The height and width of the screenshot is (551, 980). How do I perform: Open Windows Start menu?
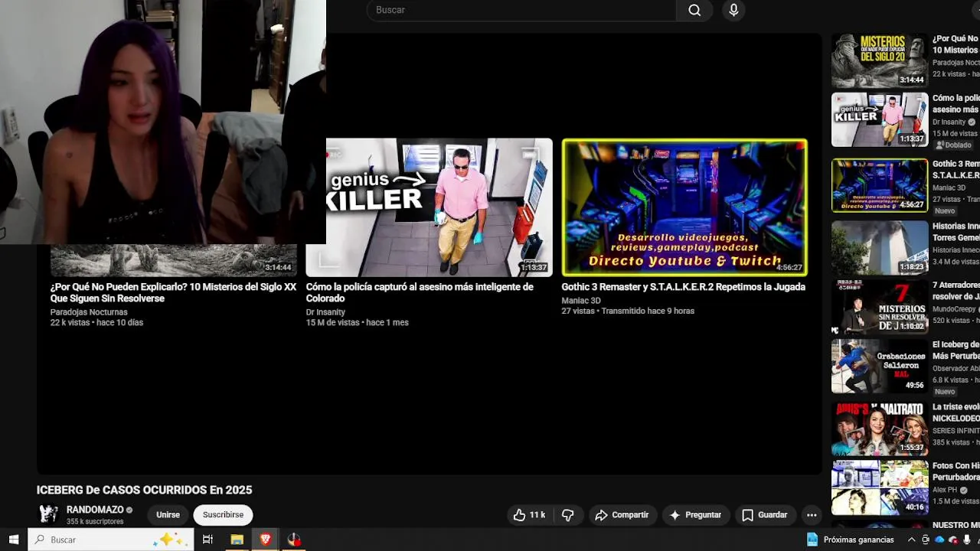tap(13, 540)
